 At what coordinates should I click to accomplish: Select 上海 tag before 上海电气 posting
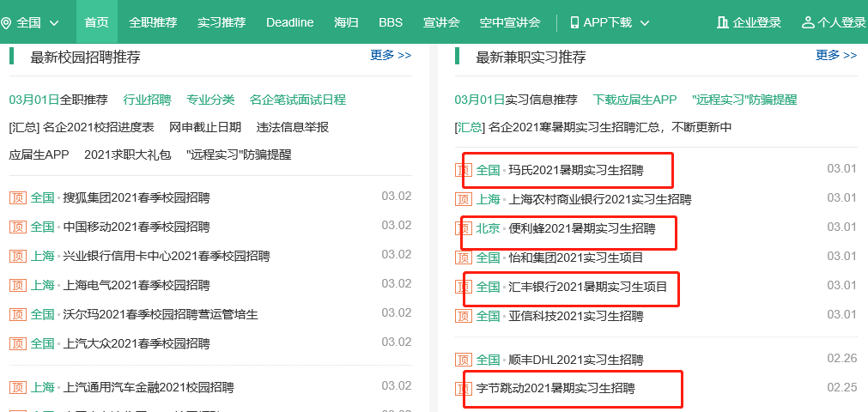tap(42, 285)
